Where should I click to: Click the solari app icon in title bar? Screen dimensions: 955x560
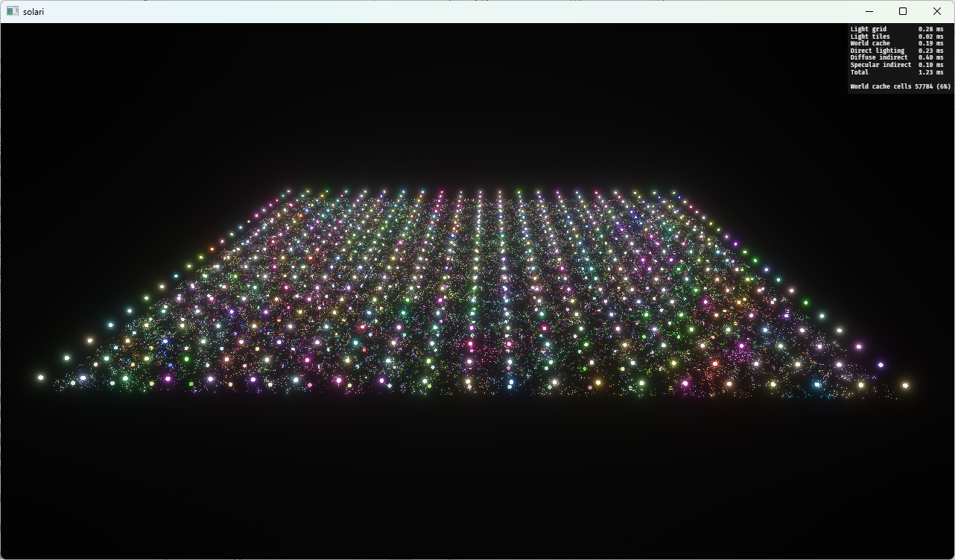[12, 11]
